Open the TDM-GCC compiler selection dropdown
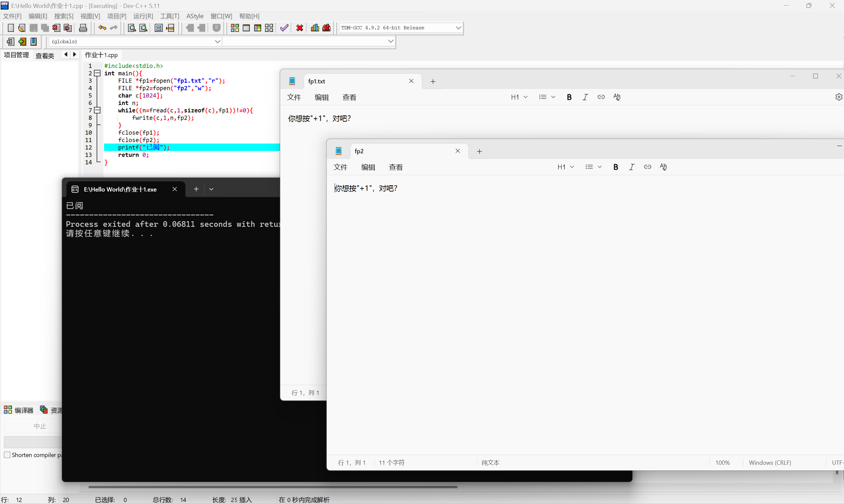Viewport: 844px width, 504px height. 458,28
